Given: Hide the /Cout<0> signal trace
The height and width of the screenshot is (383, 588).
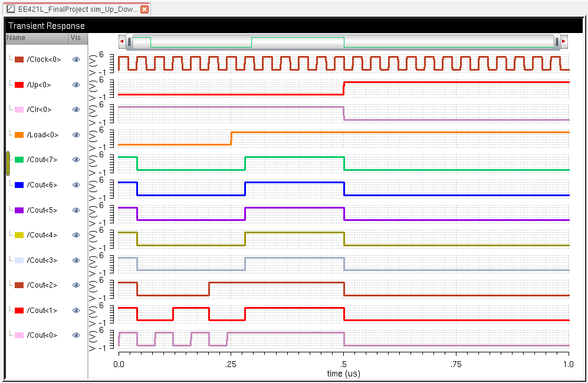Looking at the screenshot, I should [76, 335].
